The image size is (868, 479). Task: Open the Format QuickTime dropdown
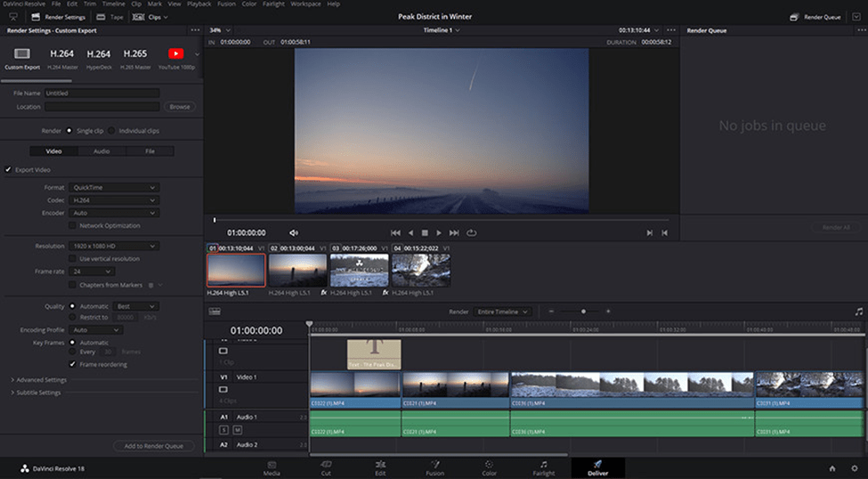coord(114,187)
